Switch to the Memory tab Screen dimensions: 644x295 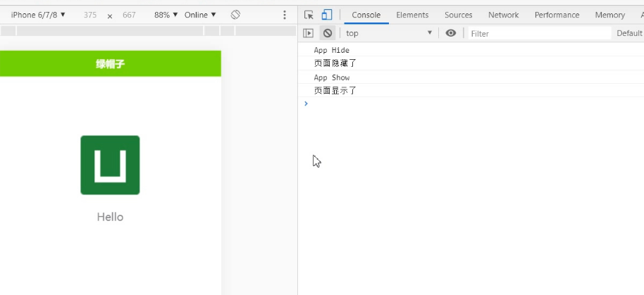point(610,15)
